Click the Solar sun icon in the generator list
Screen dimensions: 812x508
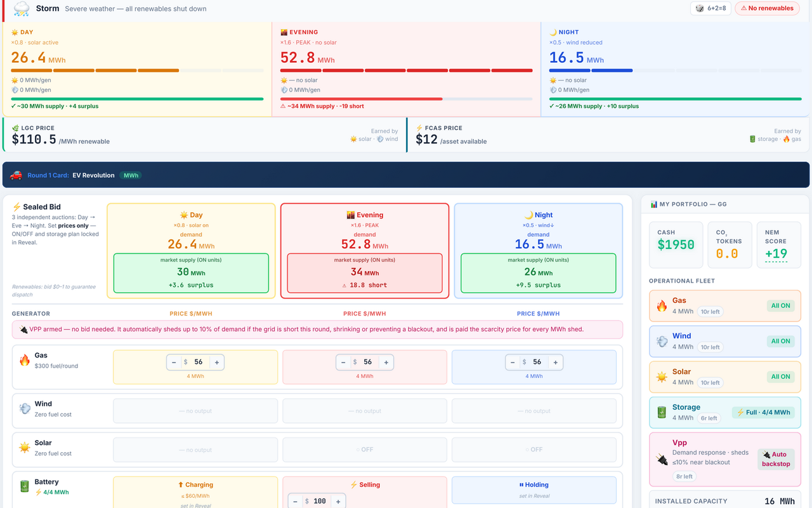(25, 448)
